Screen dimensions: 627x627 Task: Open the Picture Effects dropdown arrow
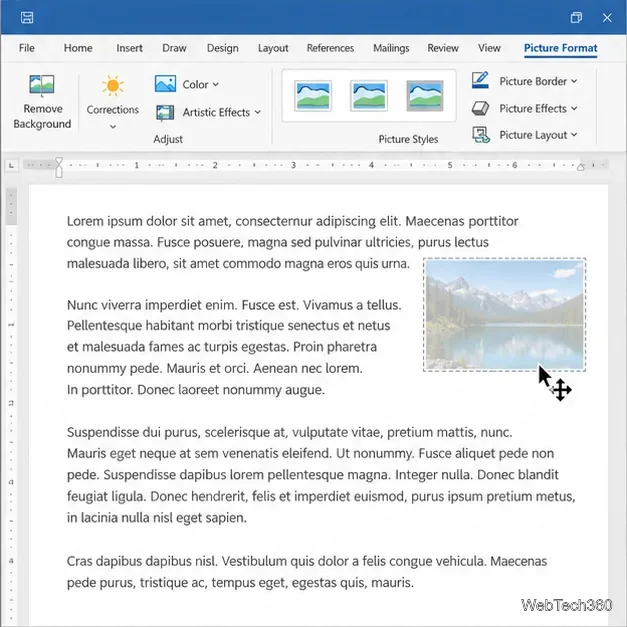(574, 108)
